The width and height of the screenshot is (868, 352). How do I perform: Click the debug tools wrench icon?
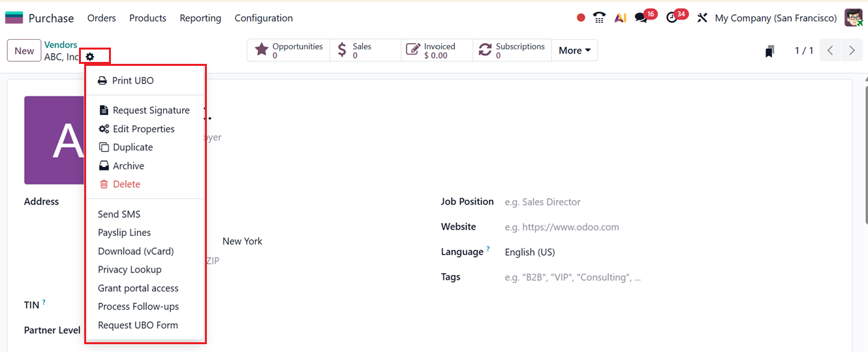pyautogui.click(x=702, y=18)
